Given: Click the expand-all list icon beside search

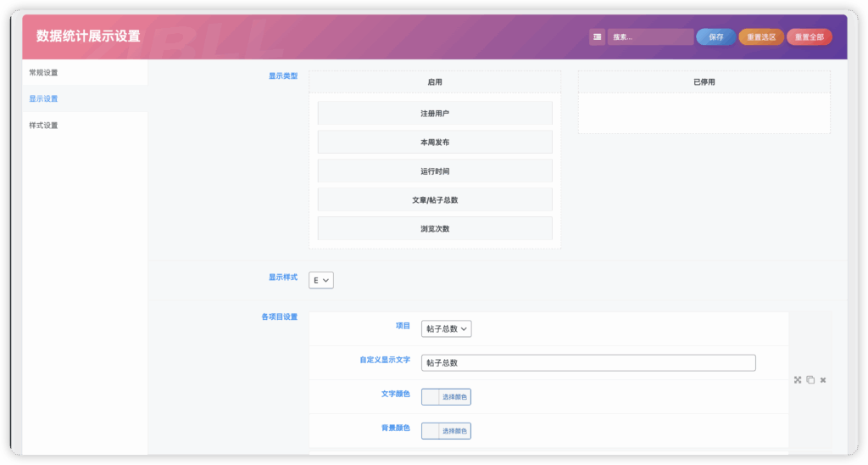Looking at the screenshot, I should pos(597,37).
